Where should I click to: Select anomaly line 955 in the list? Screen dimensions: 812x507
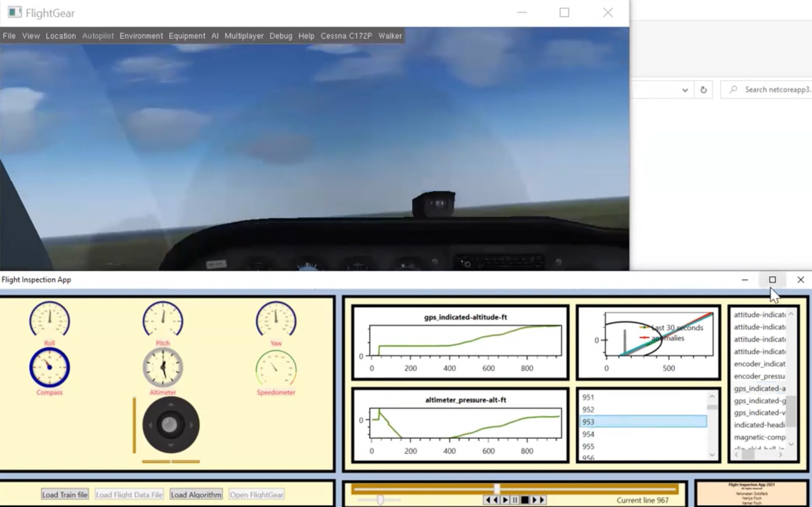point(643,447)
